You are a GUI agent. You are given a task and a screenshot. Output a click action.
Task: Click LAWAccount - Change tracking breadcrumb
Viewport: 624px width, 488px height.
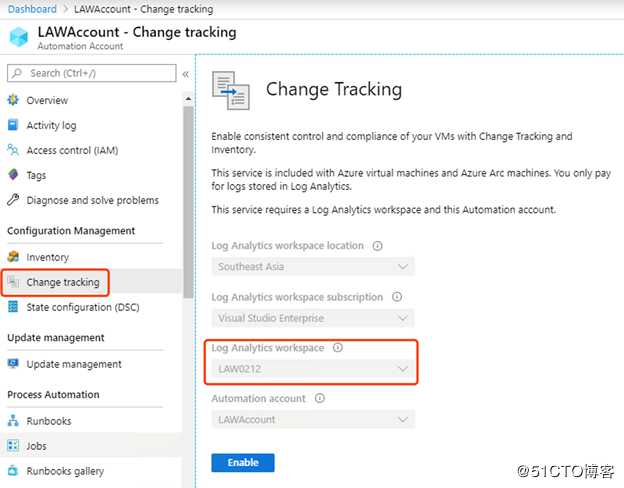pyautogui.click(x=144, y=9)
